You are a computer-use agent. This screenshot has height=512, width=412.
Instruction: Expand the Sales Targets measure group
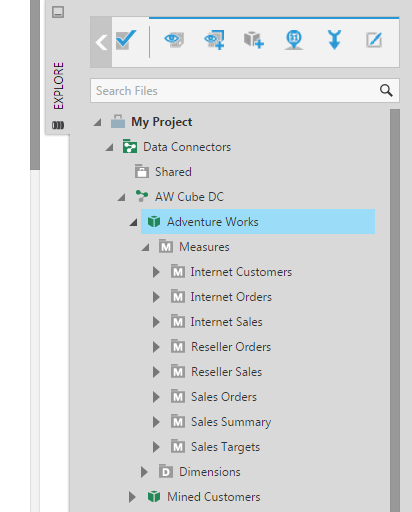click(x=156, y=447)
